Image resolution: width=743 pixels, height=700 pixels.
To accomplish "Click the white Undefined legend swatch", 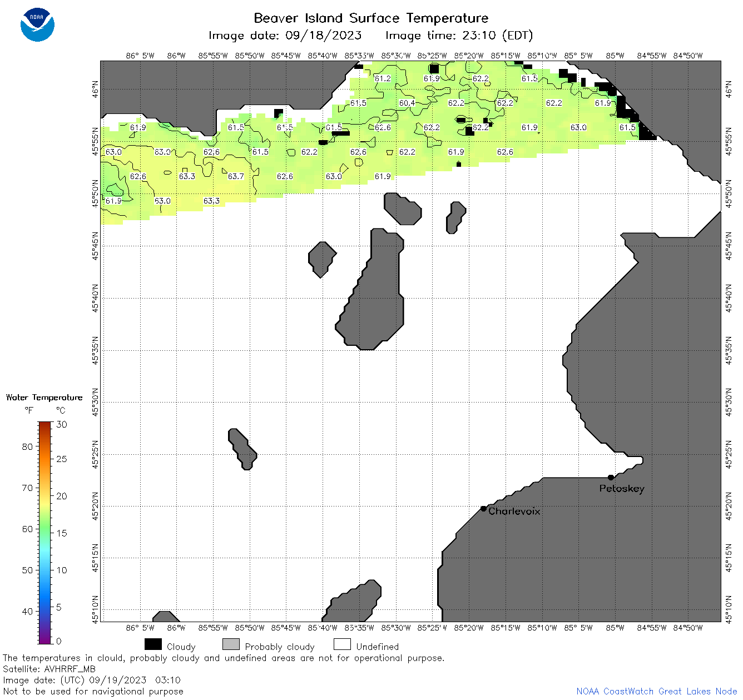I will [342, 644].
